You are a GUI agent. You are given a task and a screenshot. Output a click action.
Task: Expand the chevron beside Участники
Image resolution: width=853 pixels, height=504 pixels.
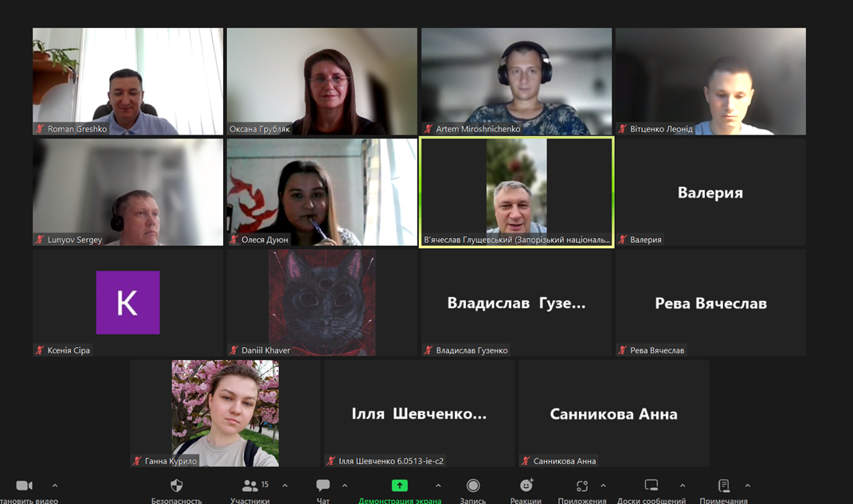click(285, 486)
